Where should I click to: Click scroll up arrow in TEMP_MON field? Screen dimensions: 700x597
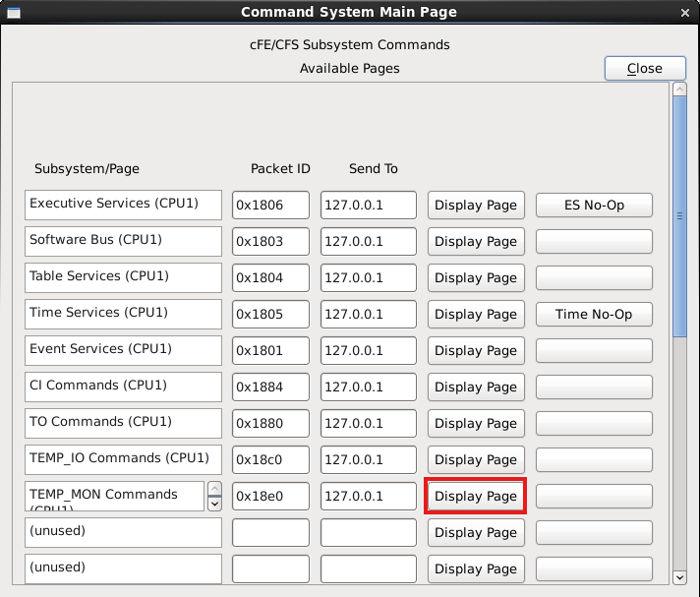(215, 489)
